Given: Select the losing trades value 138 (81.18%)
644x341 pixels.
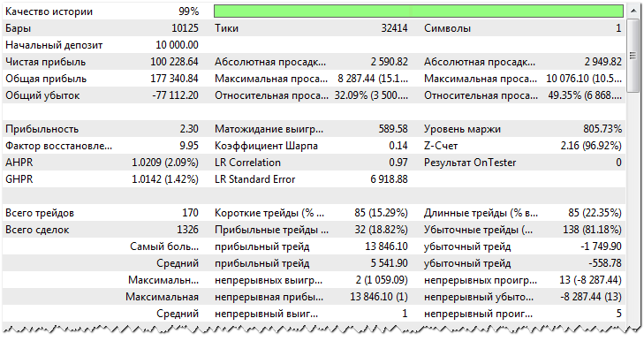Looking at the screenshot, I should click(x=592, y=230).
